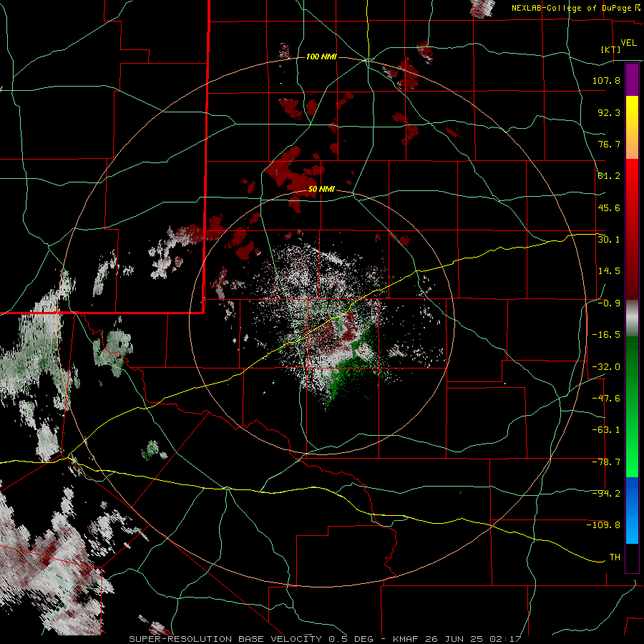Click the -16.5 velocity scale value

(606, 335)
